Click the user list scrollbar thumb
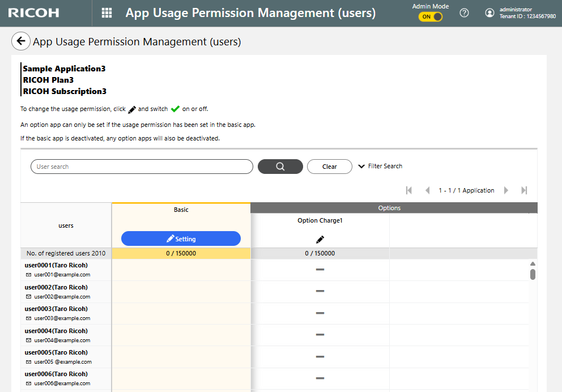This screenshot has width=562, height=392. (x=533, y=274)
